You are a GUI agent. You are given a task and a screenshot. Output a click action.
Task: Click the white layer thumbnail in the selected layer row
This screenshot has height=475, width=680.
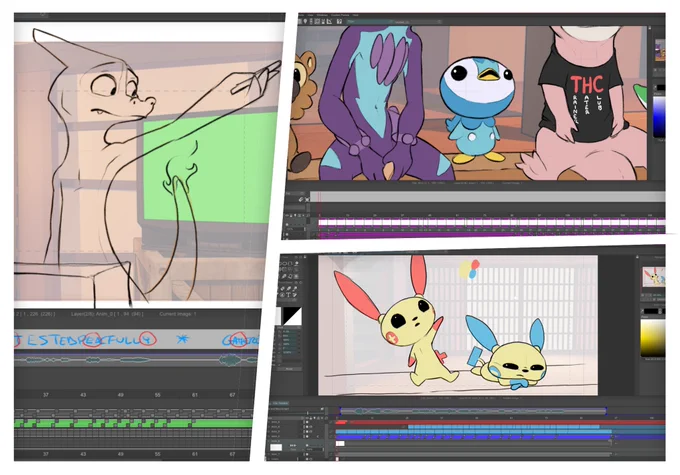click(276, 447)
